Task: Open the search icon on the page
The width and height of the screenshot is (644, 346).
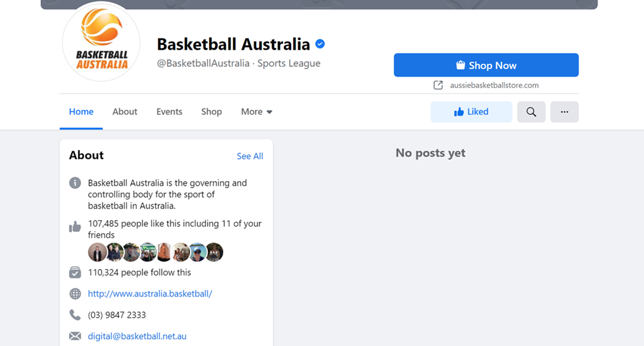Action: pos(531,112)
